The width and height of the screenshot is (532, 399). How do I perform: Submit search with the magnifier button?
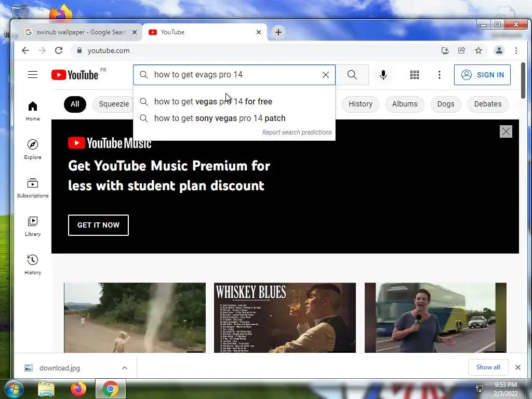[352, 75]
